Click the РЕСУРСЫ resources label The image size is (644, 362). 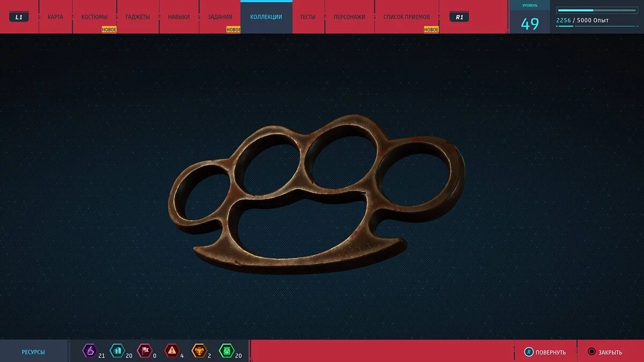pos(33,352)
